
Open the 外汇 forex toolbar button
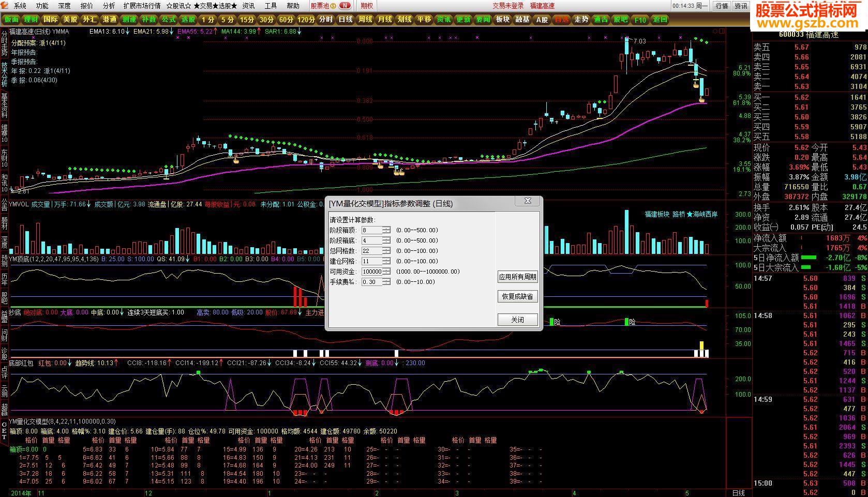click(90, 20)
